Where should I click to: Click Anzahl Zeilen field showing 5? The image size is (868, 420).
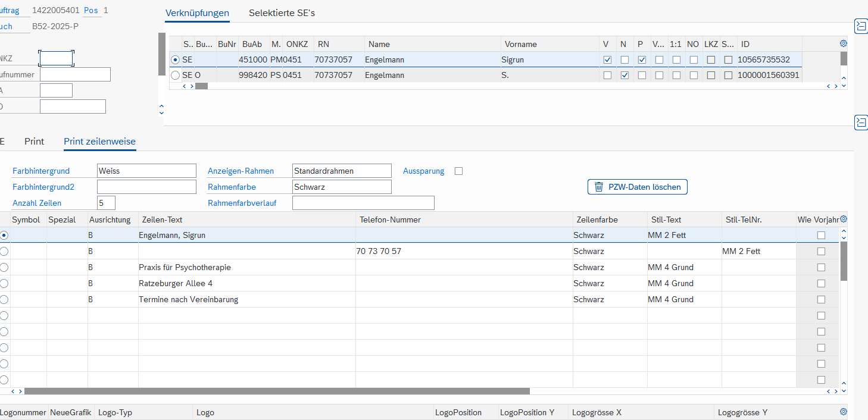tap(106, 203)
